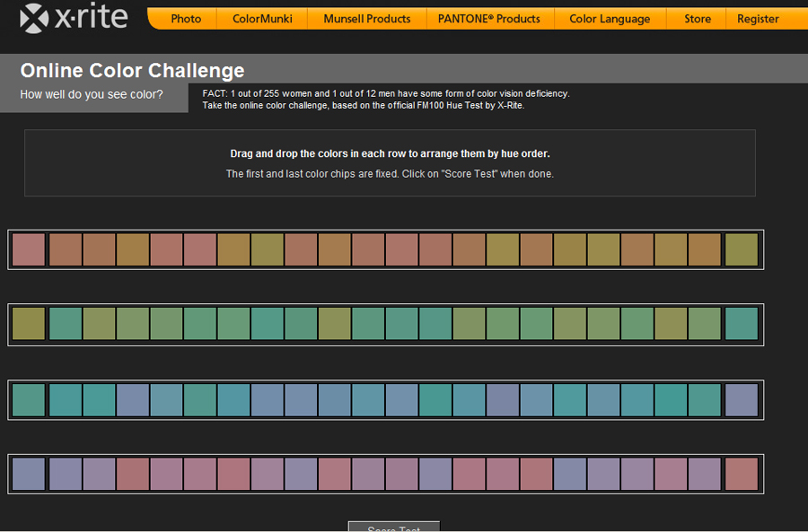This screenshot has width=808, height=532.
Task: Select Color Language in navigation
Action: point(610,19)
